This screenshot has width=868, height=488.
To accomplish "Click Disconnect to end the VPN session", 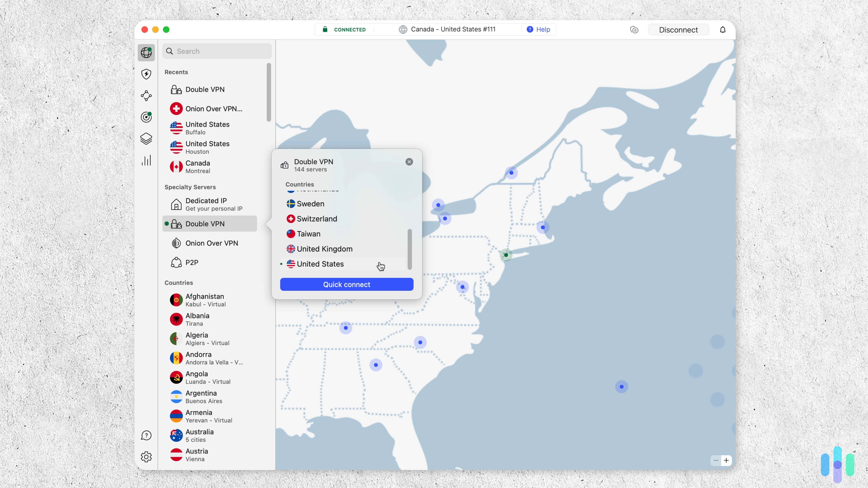I will pos(678,30).
